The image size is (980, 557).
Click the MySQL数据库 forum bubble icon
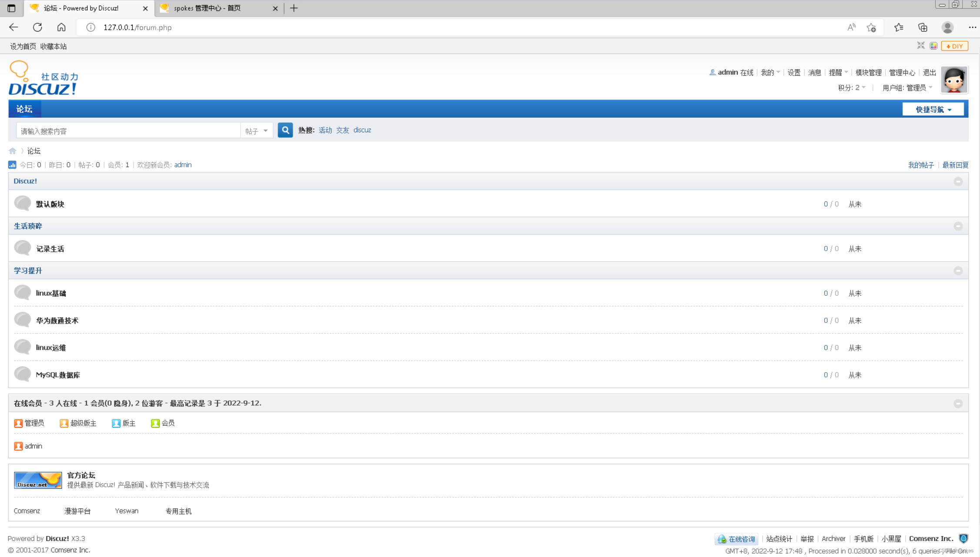(23, 374)
